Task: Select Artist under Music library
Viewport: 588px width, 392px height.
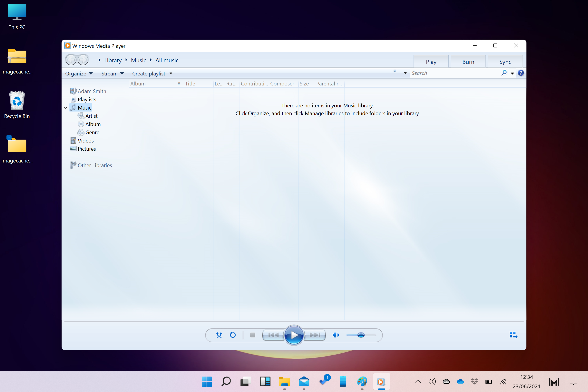Action: 92,115
